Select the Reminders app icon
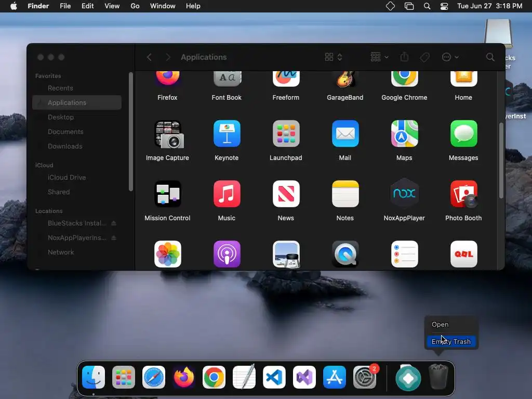Viewport: 532px width, 399px height. coord(404,254)
